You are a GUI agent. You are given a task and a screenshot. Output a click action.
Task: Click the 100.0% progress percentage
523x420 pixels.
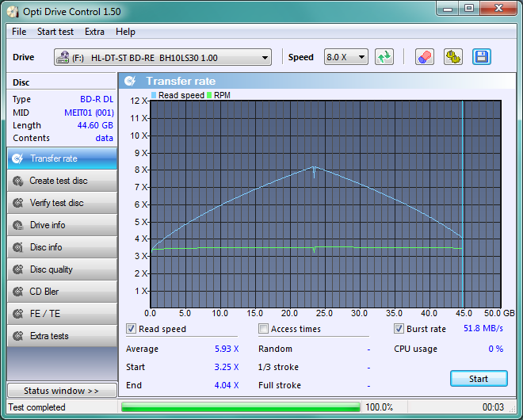coord(380,407)
